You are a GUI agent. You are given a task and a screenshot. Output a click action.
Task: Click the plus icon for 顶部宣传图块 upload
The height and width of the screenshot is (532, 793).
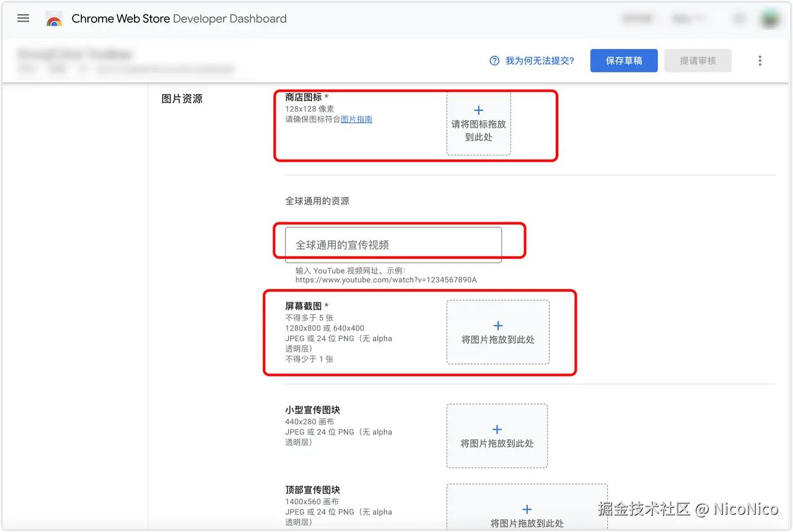[x=527, y=508]
